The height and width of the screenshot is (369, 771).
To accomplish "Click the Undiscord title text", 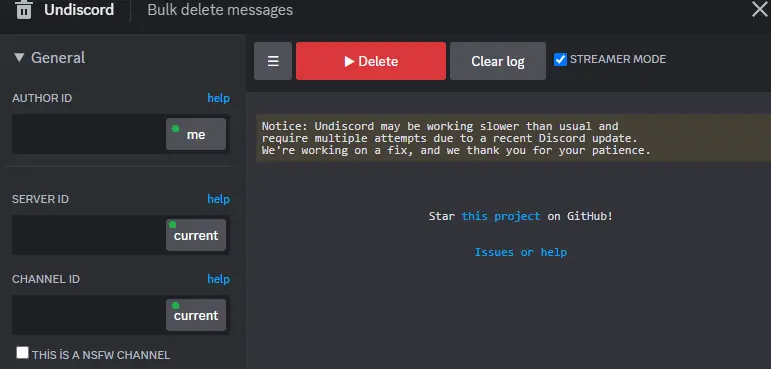I will click(x=79, y=10).
